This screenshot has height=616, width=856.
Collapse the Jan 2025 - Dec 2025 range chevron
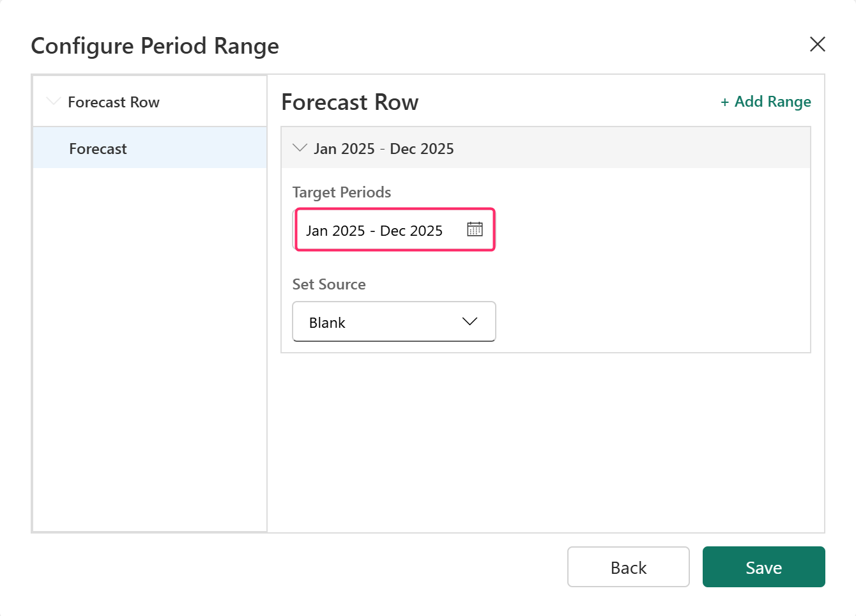(x=299, y=148)
